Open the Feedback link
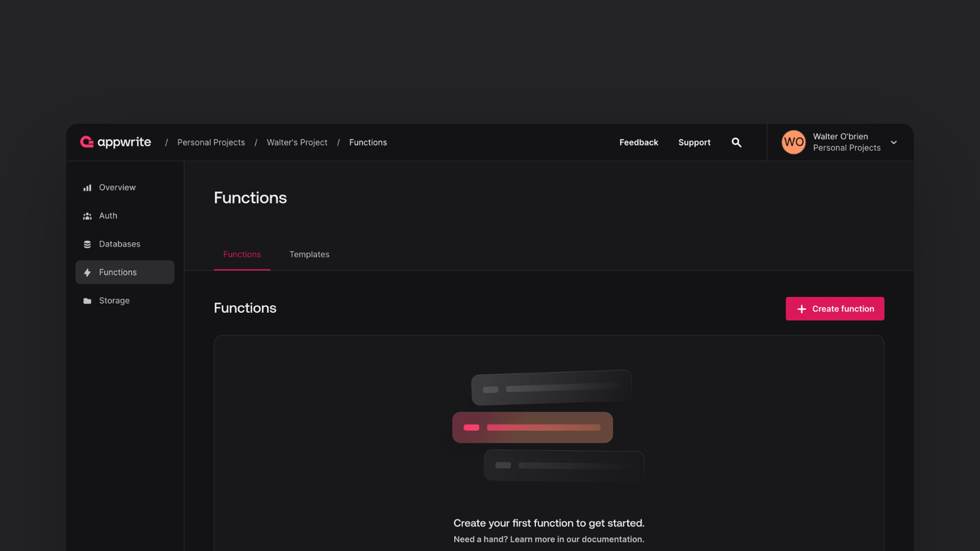 639,142
